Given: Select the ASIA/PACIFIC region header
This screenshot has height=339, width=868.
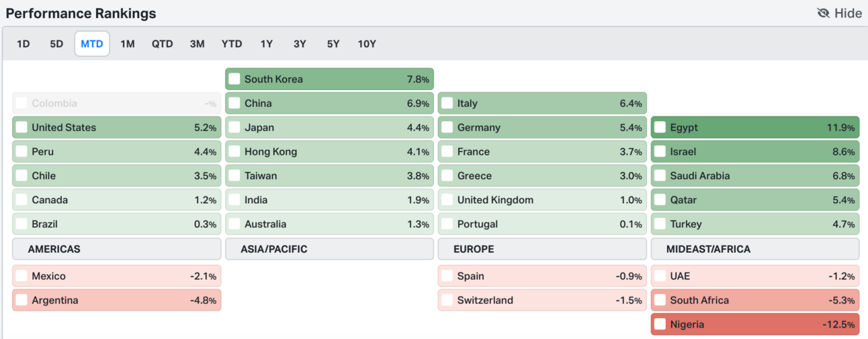Looking at the screenshot, I should (329, 249).
